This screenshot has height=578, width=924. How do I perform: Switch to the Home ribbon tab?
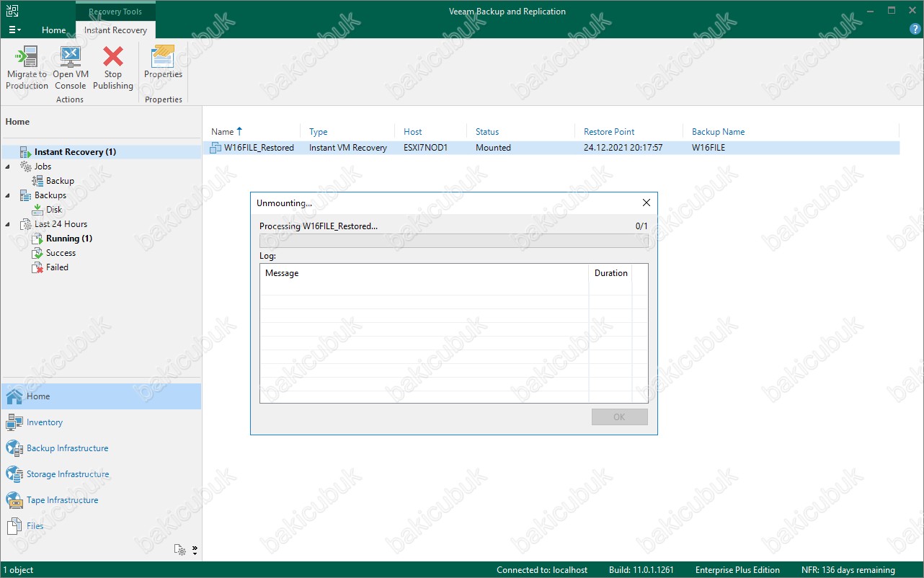click(x=54, y=30)
